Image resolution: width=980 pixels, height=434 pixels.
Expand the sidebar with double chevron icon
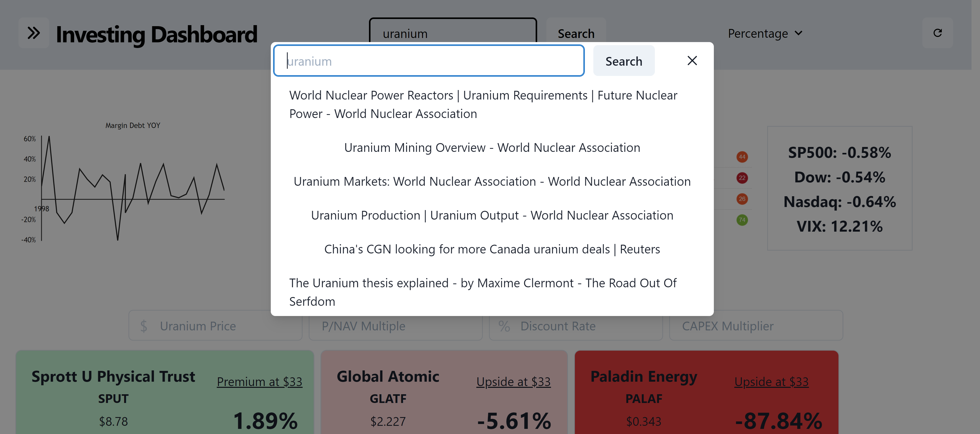pyautogui.click(x=34, y=33)
